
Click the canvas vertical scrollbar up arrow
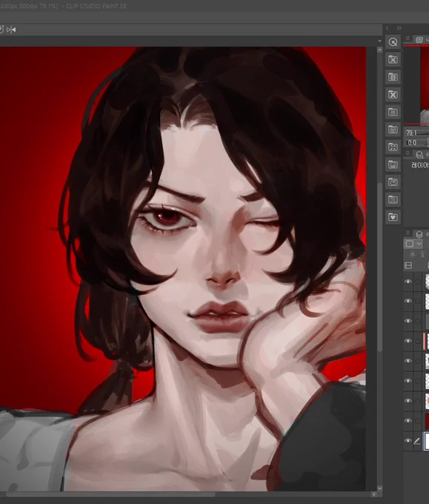click(379, 50)
